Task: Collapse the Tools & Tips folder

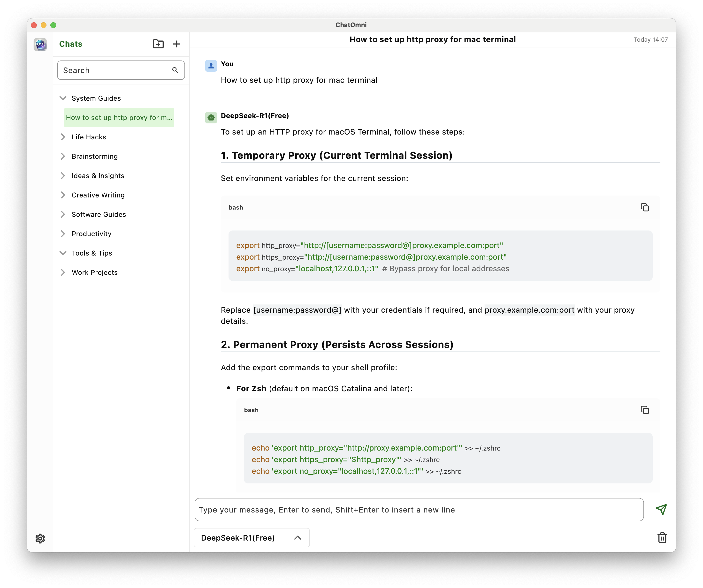Action: pyautogui.click(x=63, y=253)
